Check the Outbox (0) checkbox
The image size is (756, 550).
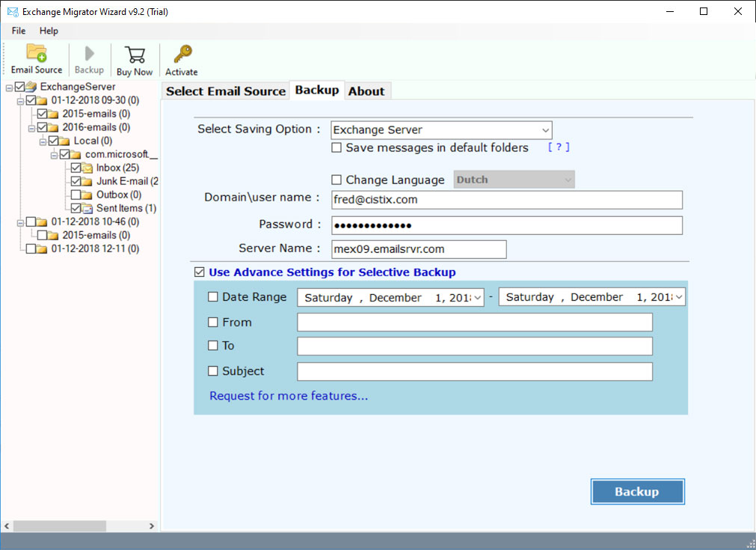click(76, 195)
